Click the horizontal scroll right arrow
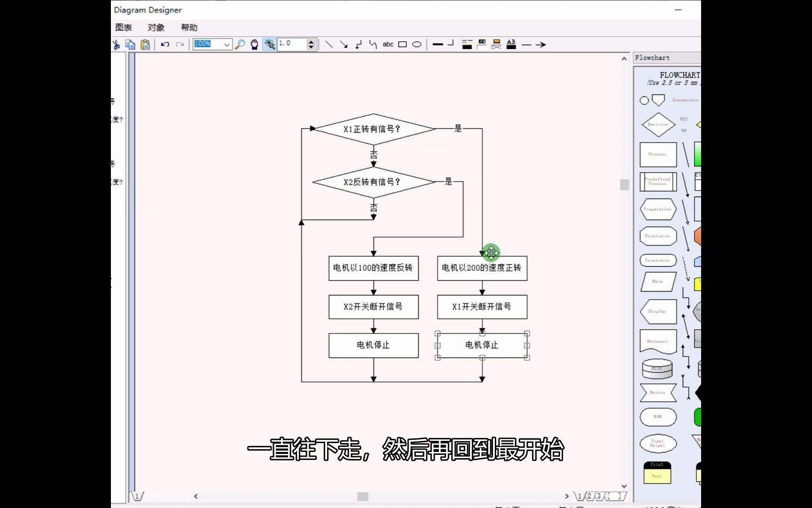812x508 pixels. [x=567, y=496]
